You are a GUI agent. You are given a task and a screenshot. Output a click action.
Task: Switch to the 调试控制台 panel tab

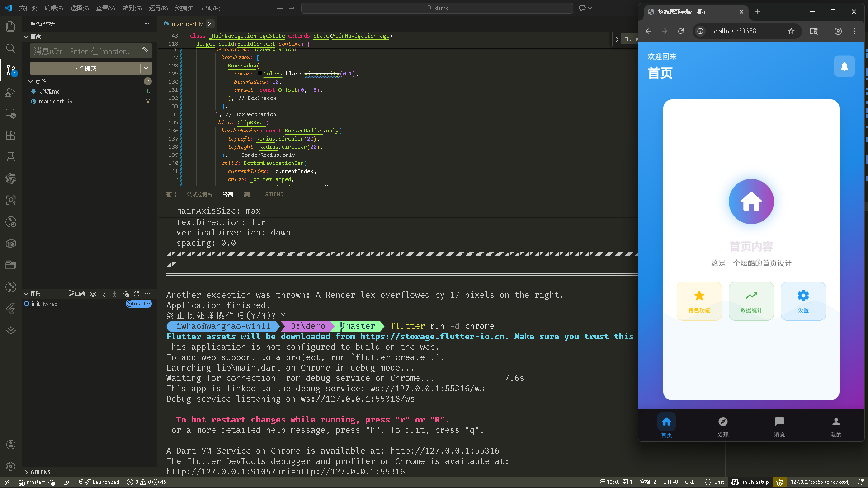coord(199,194)
